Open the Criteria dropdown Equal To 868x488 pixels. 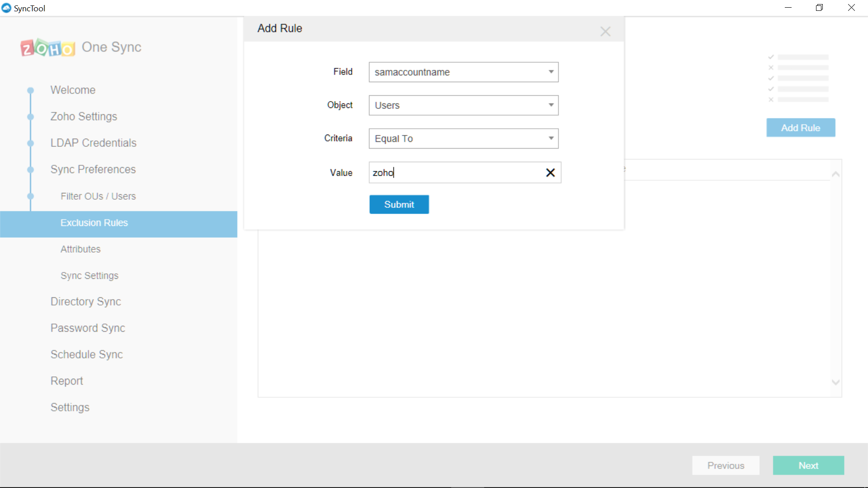point(463,139)
